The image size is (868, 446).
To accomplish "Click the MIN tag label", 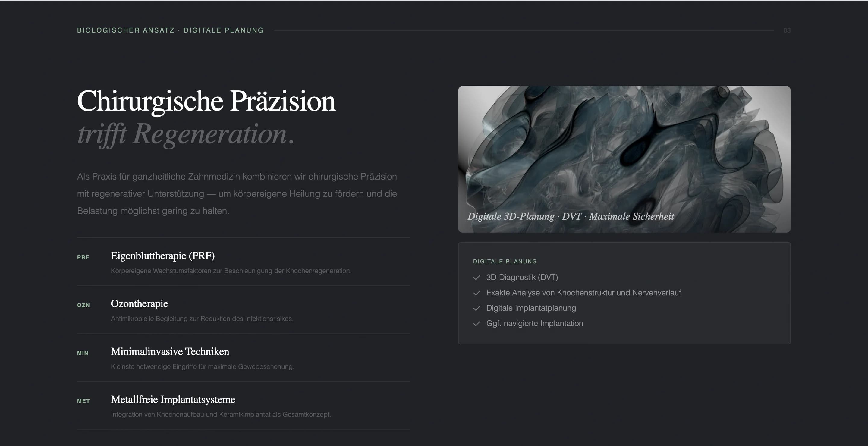I will click(x=83, y=353).
